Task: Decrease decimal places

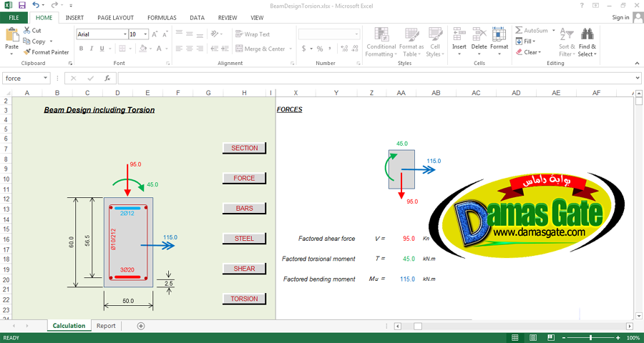Action: 355,49
